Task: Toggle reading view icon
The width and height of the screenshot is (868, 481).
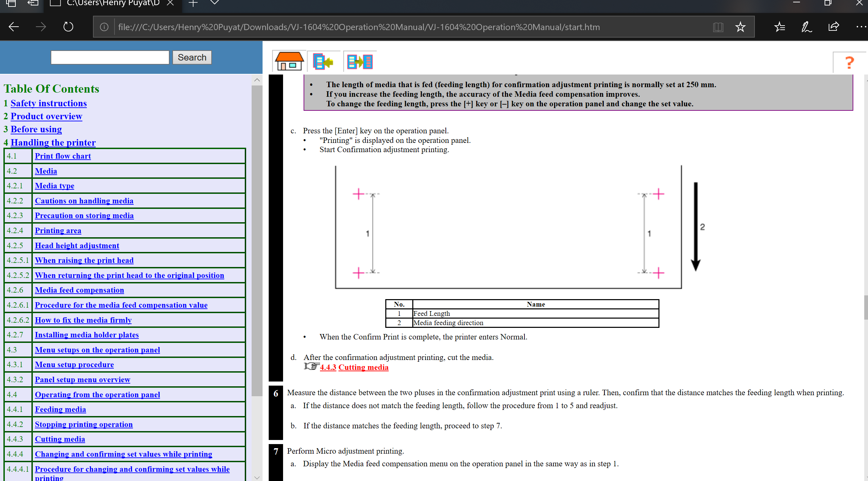Action: tap(718, 27)
